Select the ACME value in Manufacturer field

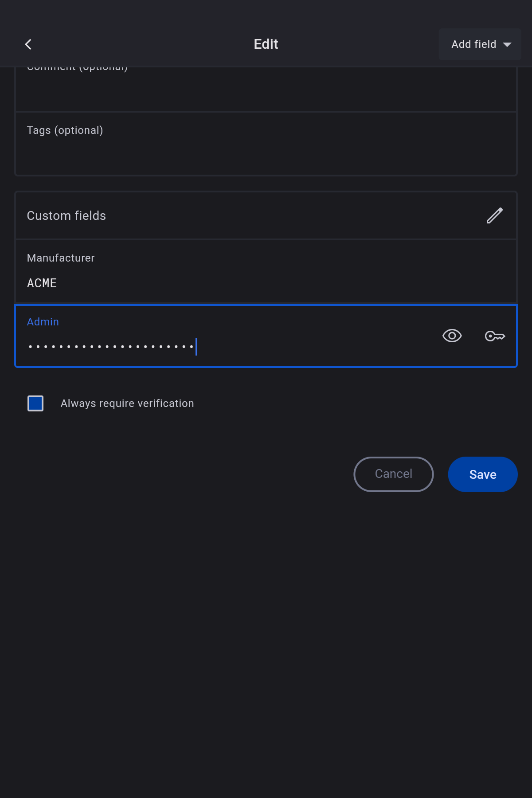[42, 283]
